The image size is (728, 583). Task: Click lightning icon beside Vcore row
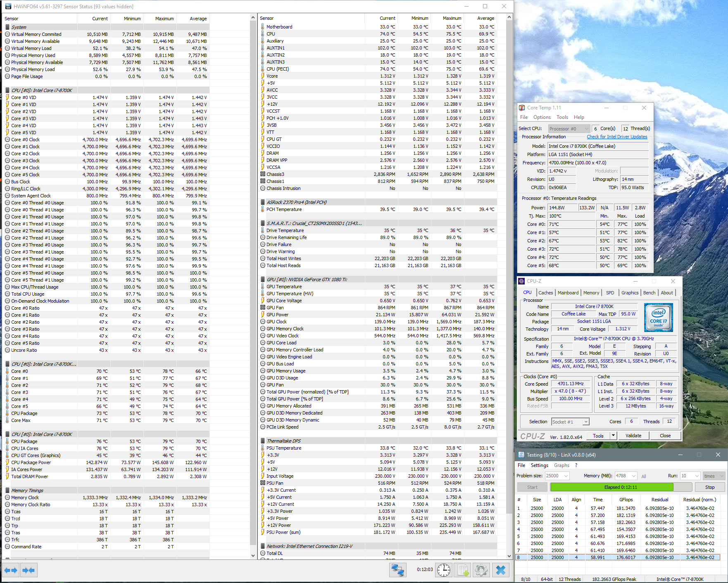tap(263, 76)
